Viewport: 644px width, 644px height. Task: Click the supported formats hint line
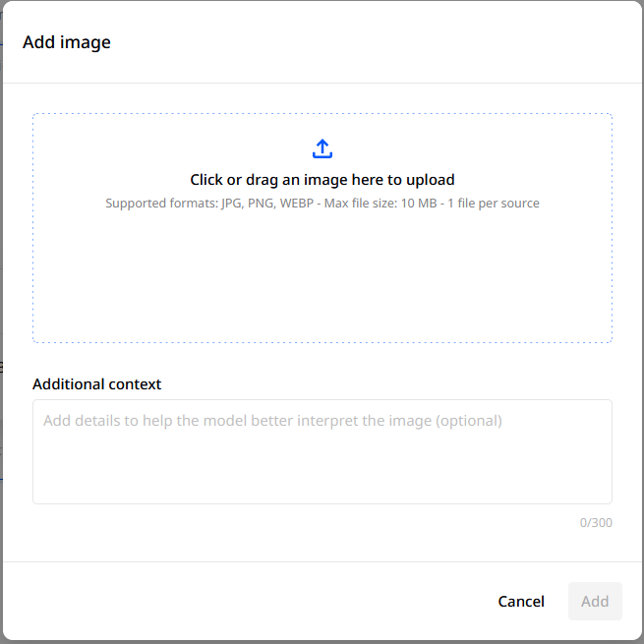point(322,204)
